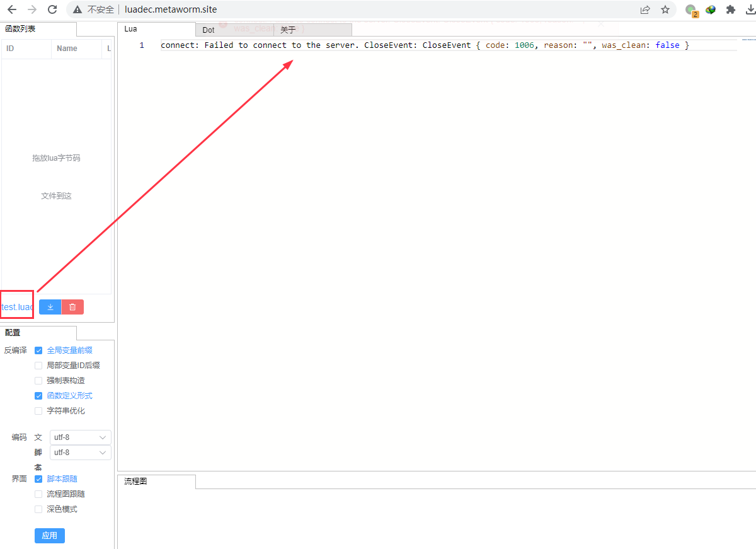The height and width of the screenshot is (549, 756).
Task: Go back with the browser back arrow
Action: pyautogui.click(x=11, y=9)
